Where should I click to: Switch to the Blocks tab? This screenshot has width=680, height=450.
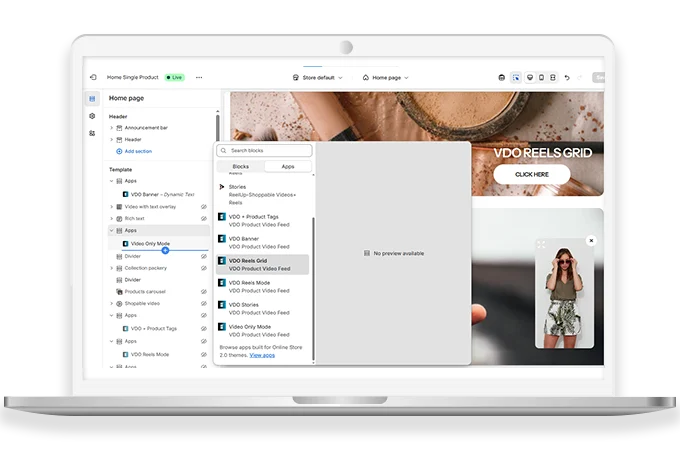coord(240,167)
